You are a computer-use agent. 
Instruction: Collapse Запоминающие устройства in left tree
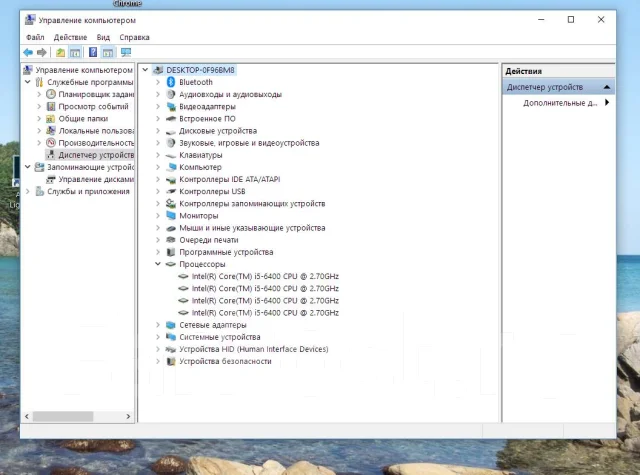point(27,167)
